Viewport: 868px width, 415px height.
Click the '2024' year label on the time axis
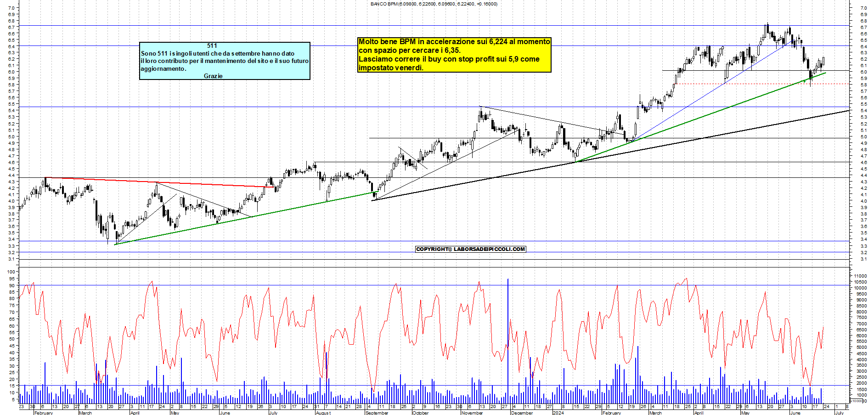click(x=558, y=413)
